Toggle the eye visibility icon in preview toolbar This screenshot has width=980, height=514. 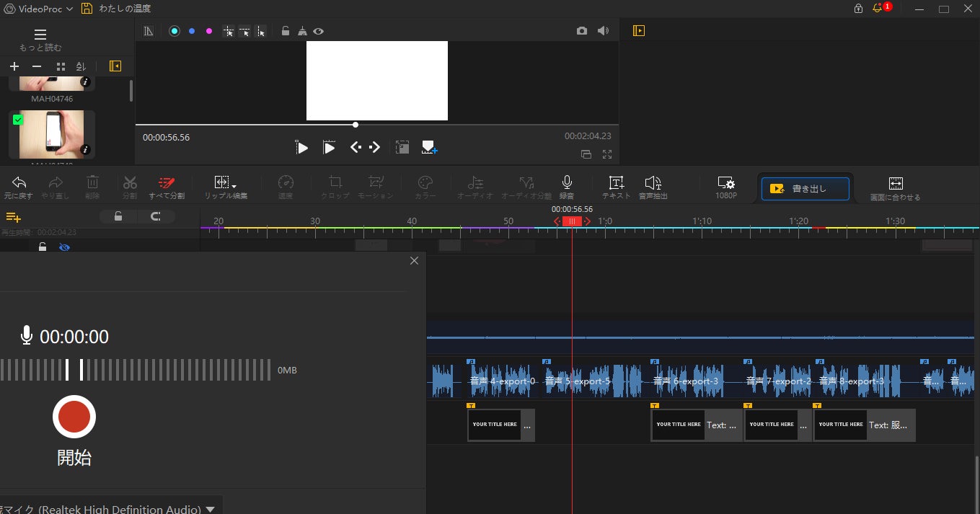point(318,31)
